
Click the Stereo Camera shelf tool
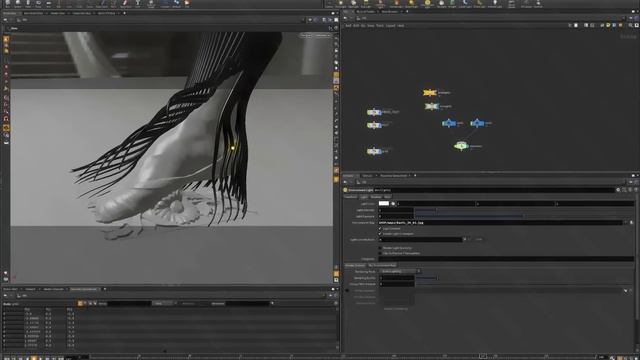511,4
